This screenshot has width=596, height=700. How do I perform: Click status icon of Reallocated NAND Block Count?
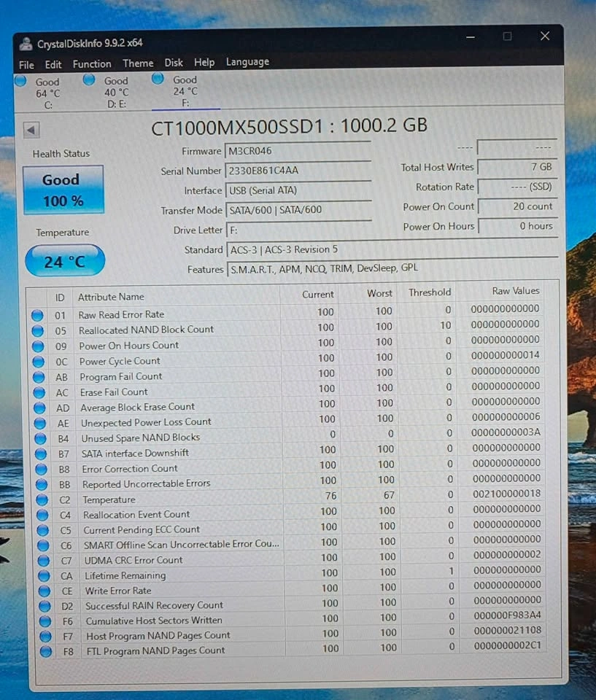coord(37,331)
